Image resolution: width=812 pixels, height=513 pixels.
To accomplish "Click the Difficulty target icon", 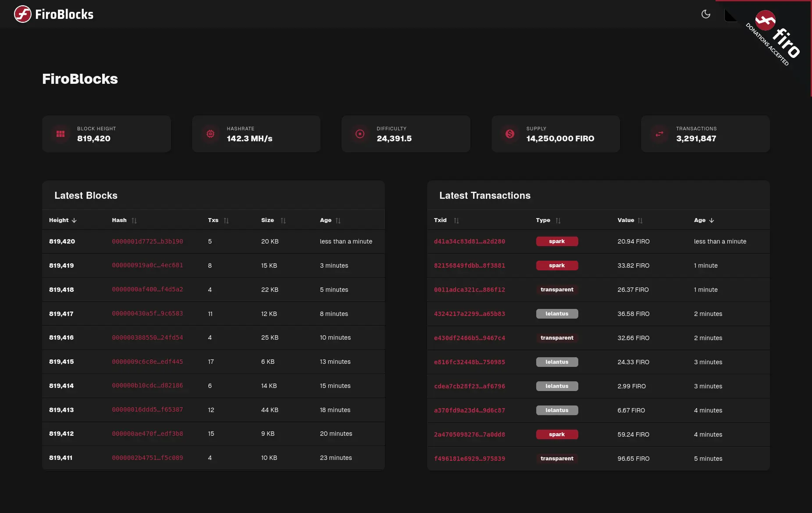I will pos(360,134).
